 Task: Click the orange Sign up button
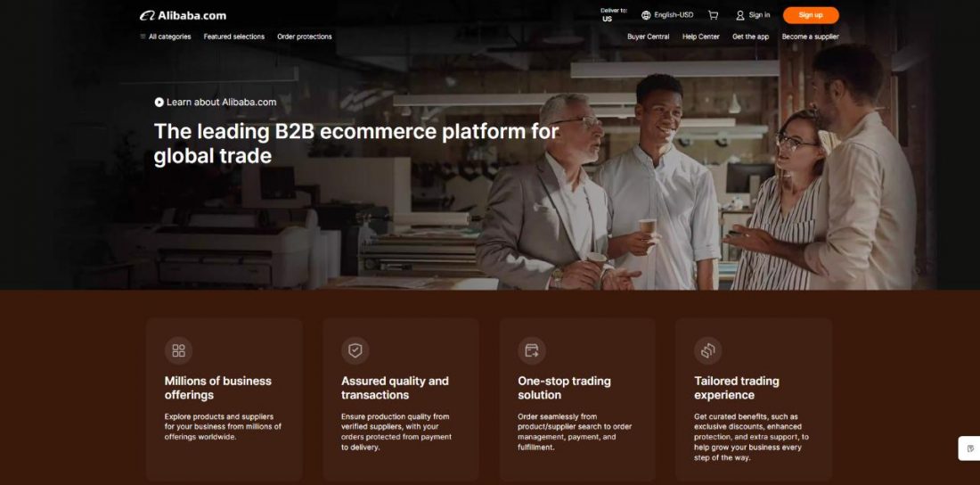811,15
